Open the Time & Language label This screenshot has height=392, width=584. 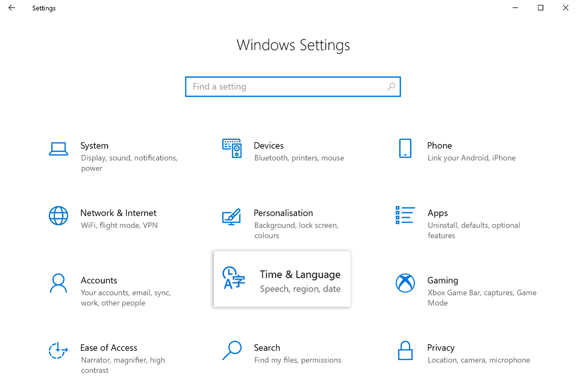pyautogui.click(x=300, y=274)
